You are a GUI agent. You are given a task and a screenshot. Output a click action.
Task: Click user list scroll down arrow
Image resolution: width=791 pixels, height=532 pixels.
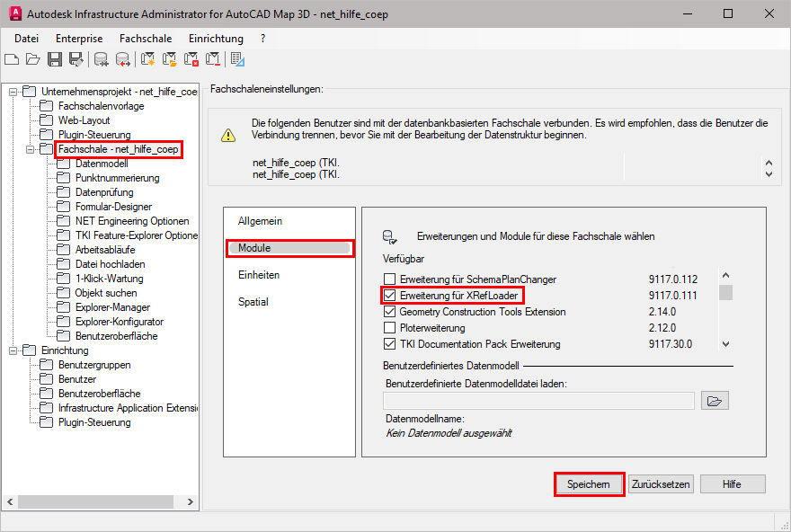tap(769, 174)
